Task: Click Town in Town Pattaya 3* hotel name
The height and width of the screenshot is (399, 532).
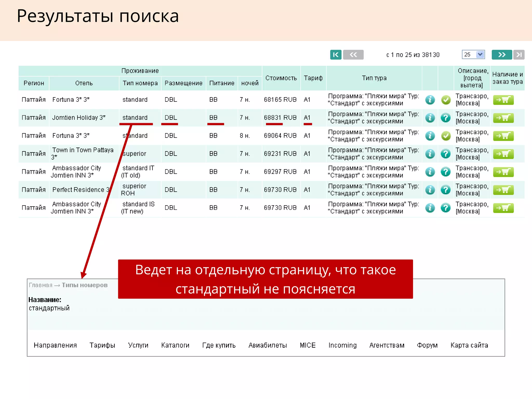Action: [82, 154]
